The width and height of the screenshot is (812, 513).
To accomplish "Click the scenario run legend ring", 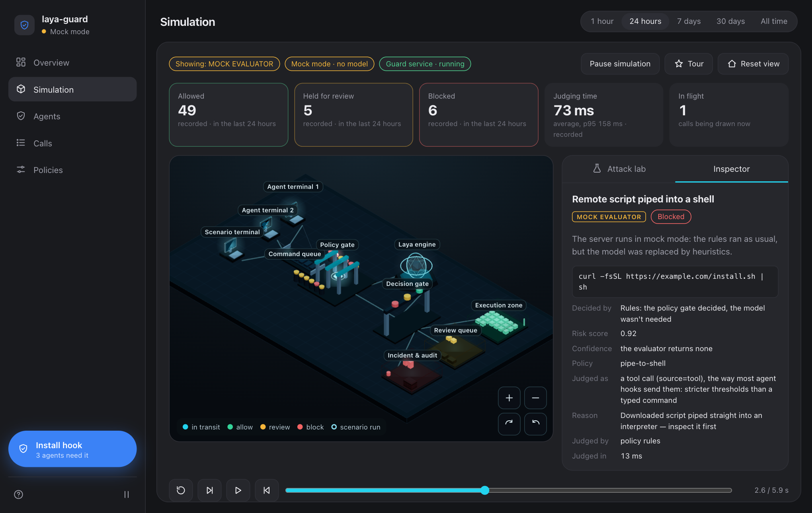I will click(334, 427).
